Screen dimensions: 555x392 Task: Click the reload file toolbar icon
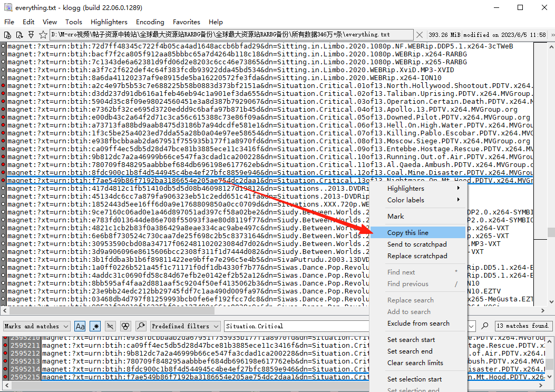point(19,35)
